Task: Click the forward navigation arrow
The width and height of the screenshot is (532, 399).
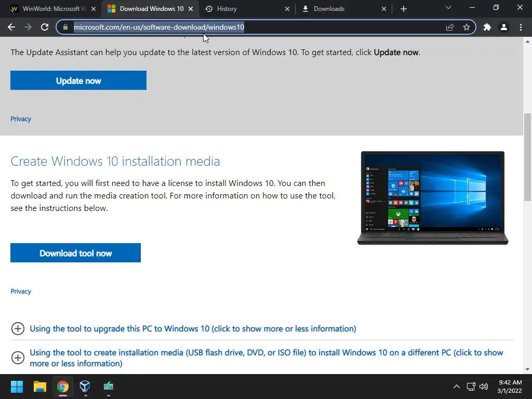Action: [x=28, y=27]
